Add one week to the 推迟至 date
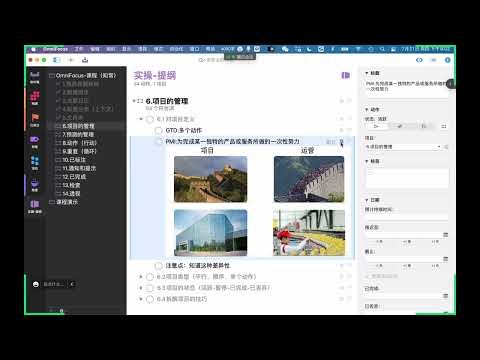 pos(407,241)
